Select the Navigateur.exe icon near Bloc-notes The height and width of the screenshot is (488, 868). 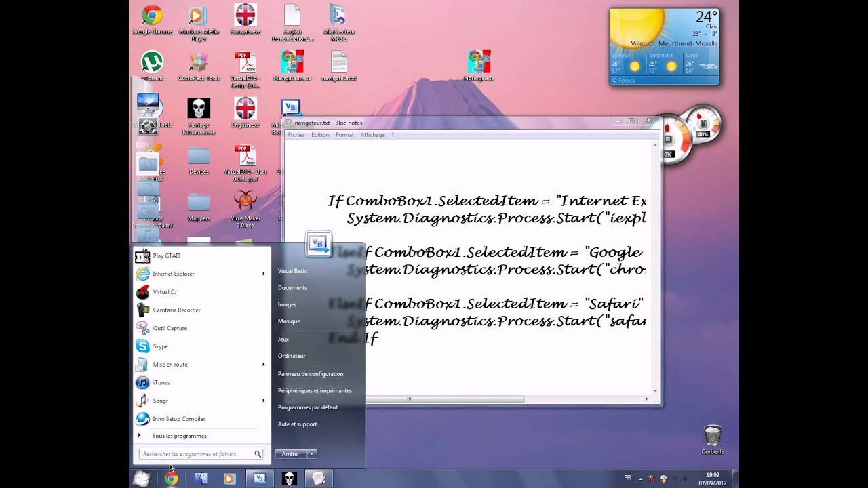[x=292, y=66]
